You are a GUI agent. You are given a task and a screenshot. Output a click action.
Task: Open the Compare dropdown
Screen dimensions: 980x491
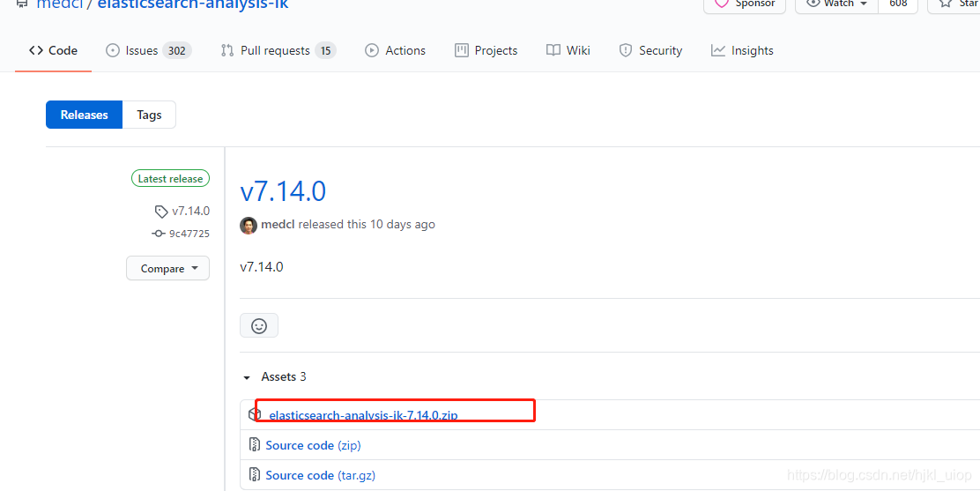click(168, 268)
